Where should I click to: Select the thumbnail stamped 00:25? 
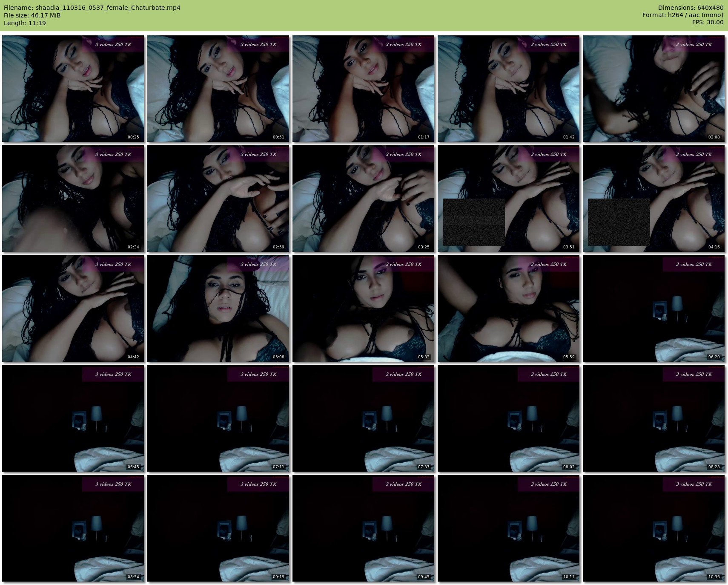73,89
